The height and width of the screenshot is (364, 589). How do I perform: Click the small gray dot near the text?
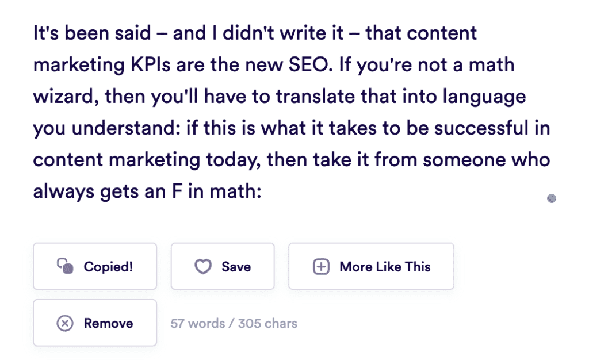pos(552,199)
